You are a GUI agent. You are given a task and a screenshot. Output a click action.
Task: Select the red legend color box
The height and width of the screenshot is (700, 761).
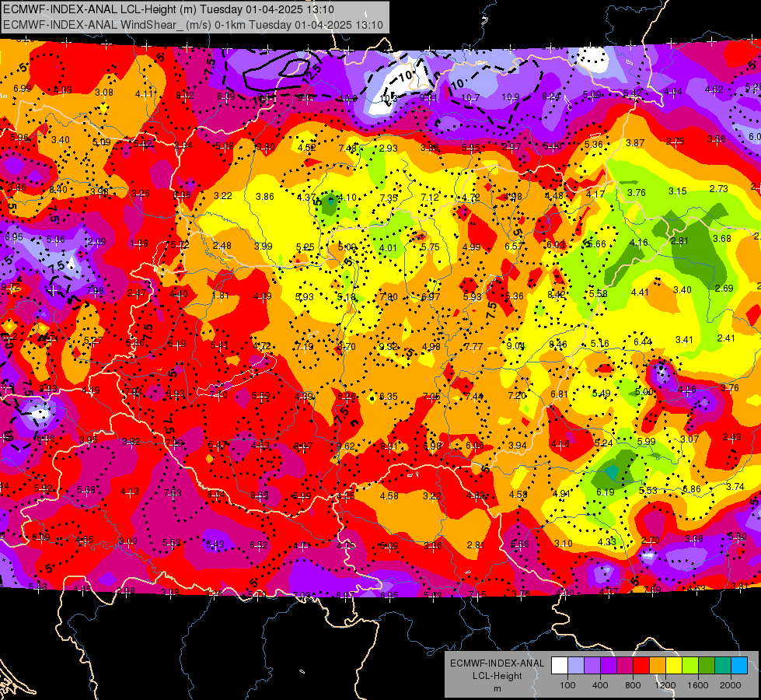(x=641, y=666)
